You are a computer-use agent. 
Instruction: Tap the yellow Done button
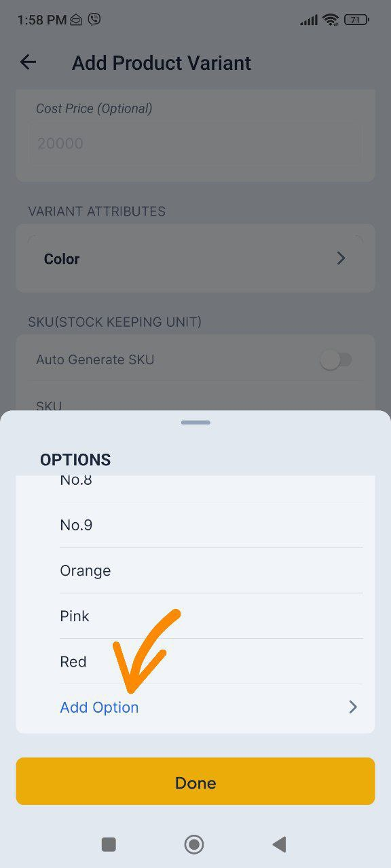(x=195, y=781)
